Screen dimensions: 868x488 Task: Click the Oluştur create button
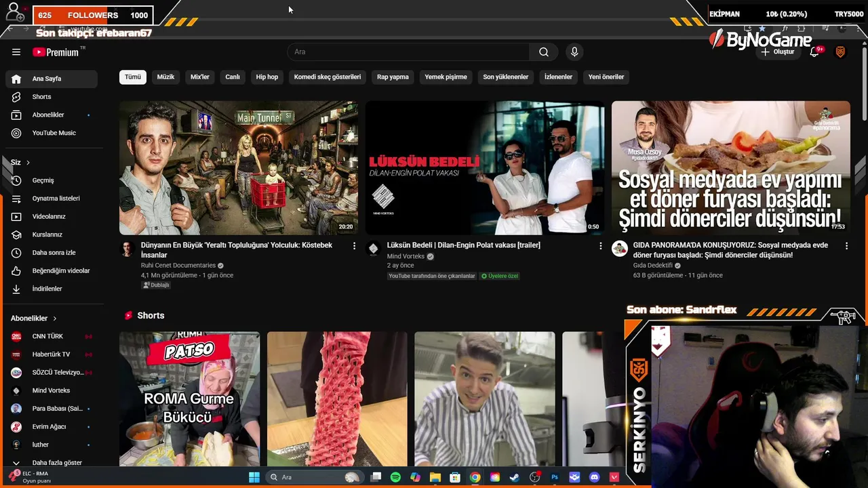[x=778, y=52]
